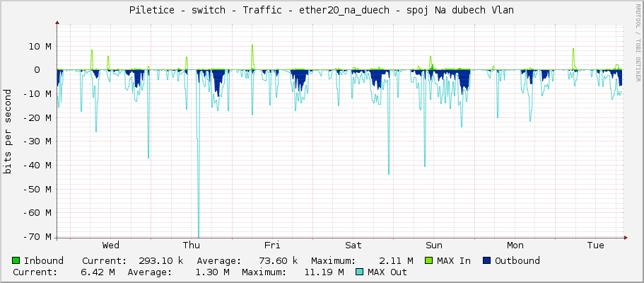Click the '-40 M' y-axis label
The height and width of the screenshot is (283, 644).
37,166
